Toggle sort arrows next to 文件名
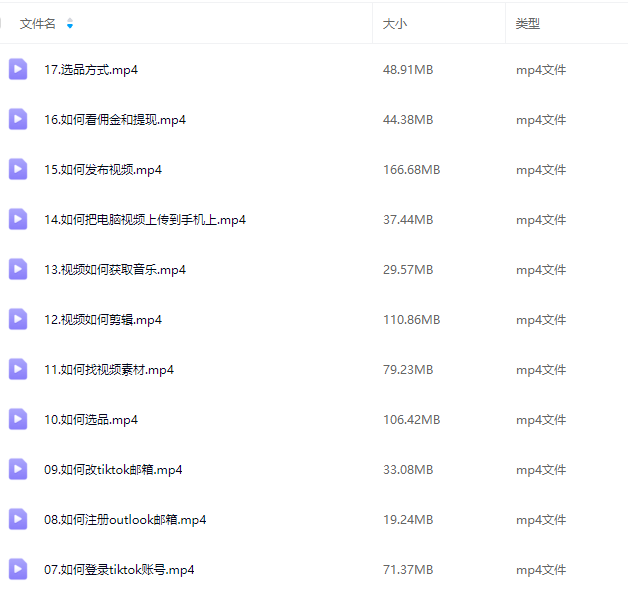Image resolution: width=628 pixels, height=596 pixels. point(70,24)
